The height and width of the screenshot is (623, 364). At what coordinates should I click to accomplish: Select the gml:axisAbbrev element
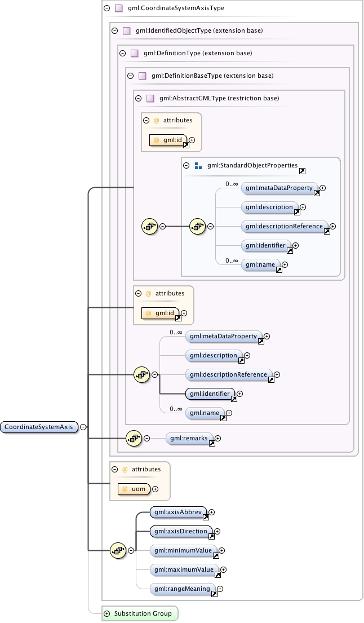pos(178,512)
